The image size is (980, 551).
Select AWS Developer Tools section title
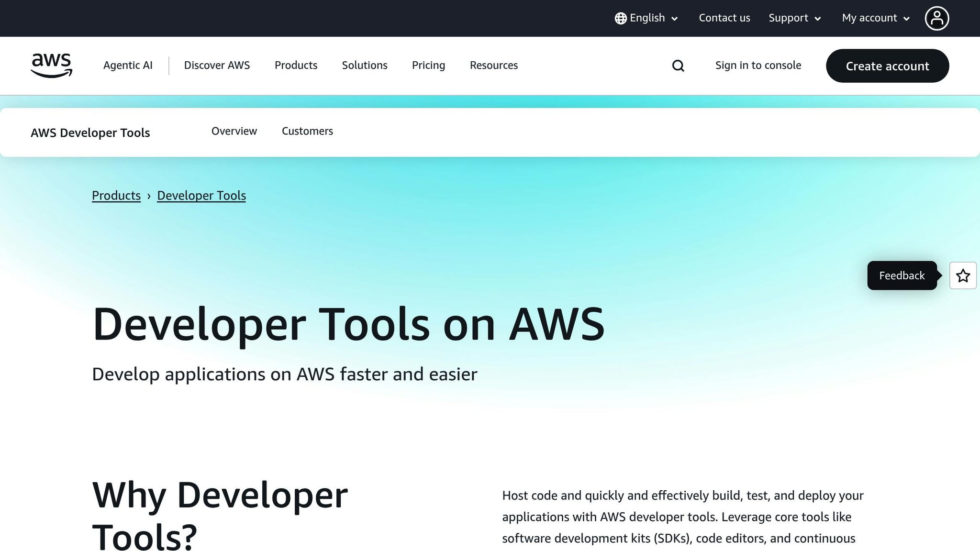point(90,132)
